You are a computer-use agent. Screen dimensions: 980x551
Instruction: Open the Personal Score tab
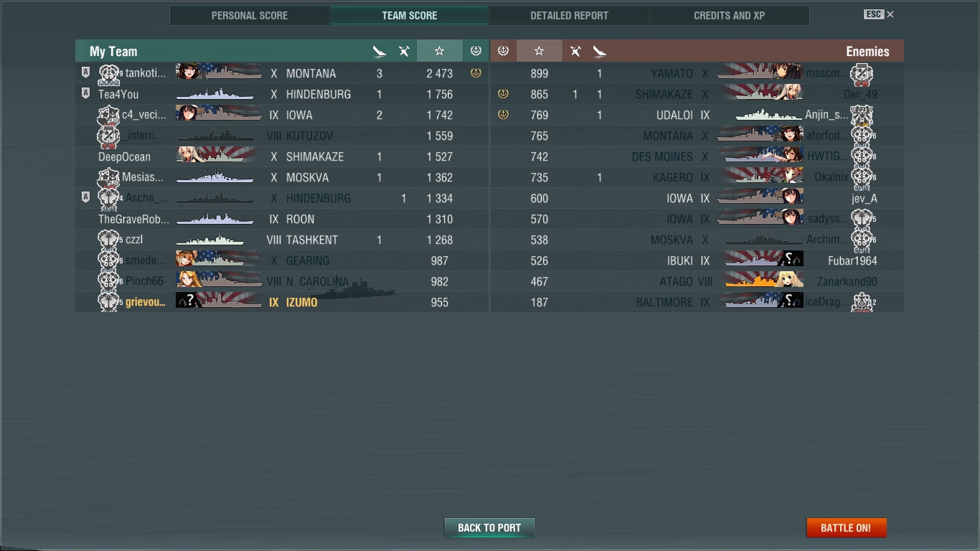tap(250, 15)
